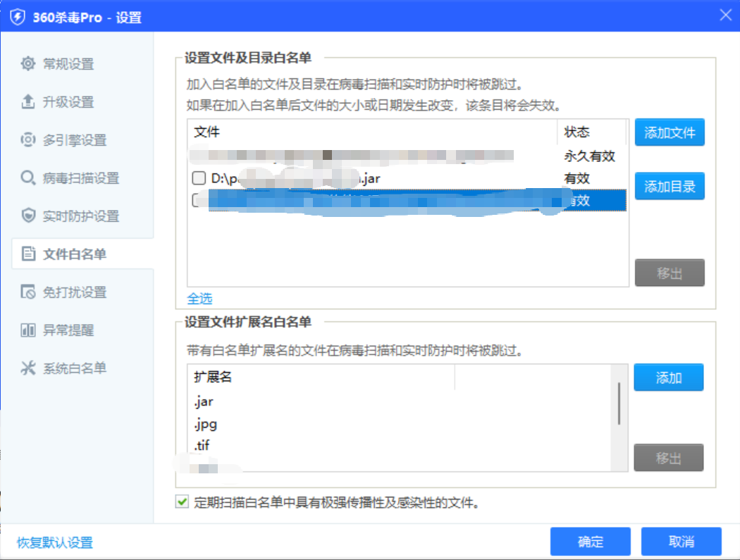740x560 pixels.
Task: Click the extension list scrollbar thumb
Action: pyautogui.click(x=619, y=404)
